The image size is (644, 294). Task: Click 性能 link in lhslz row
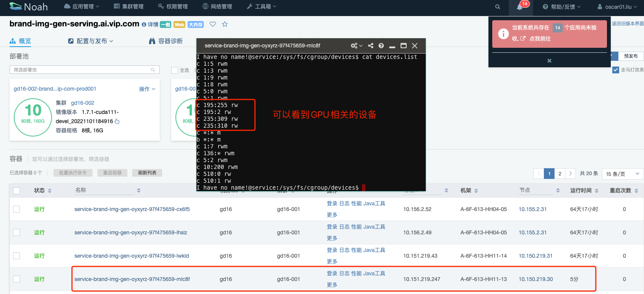pyautogui.click(x=356, y=227)
